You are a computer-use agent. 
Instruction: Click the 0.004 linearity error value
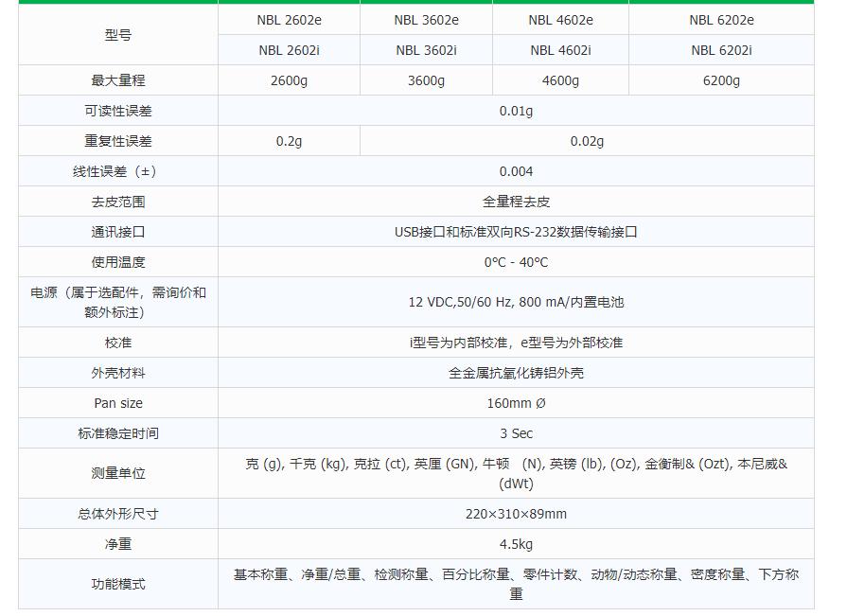click(516, 171)
